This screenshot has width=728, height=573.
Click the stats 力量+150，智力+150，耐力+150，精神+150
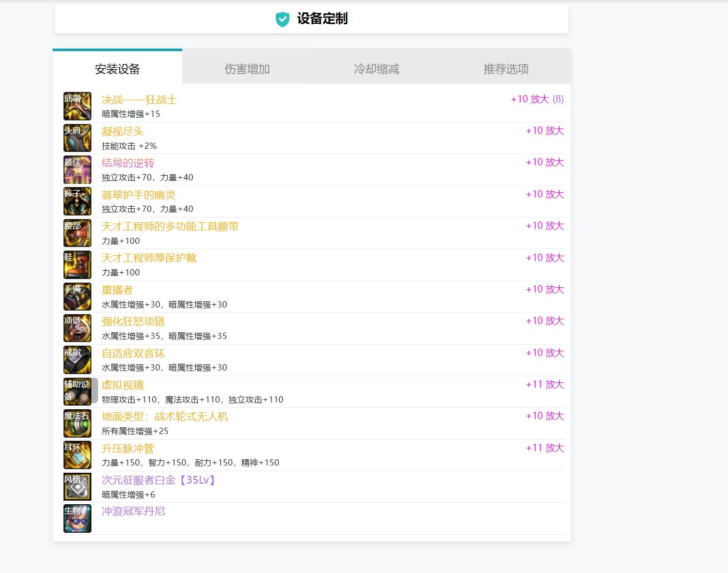pyautogui.click(x=191, y=463)
